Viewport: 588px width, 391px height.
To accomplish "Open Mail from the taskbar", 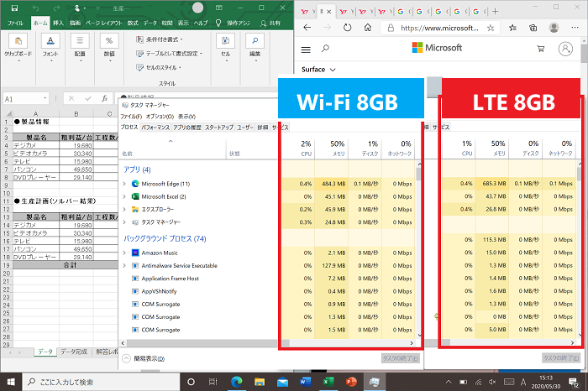I will [x=282, y=382].
